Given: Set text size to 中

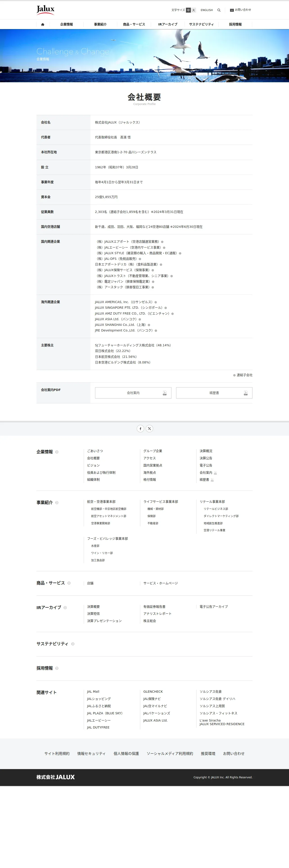Looking at the screenshot, I should (188, 10).
